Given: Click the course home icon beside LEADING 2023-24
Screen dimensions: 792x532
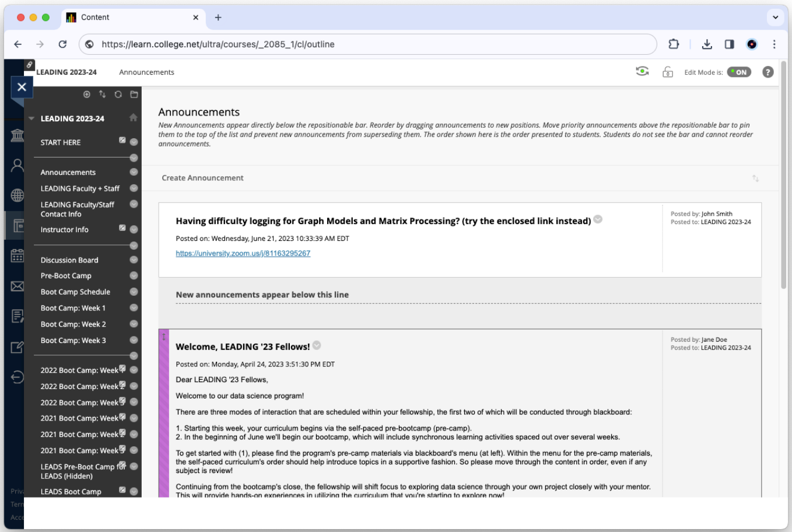Looking at the screenshot, I should pyautogui.click(x=133, y=118).
